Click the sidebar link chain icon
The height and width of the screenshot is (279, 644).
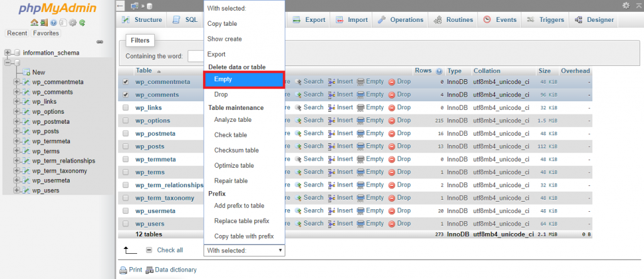click(99, 42)
